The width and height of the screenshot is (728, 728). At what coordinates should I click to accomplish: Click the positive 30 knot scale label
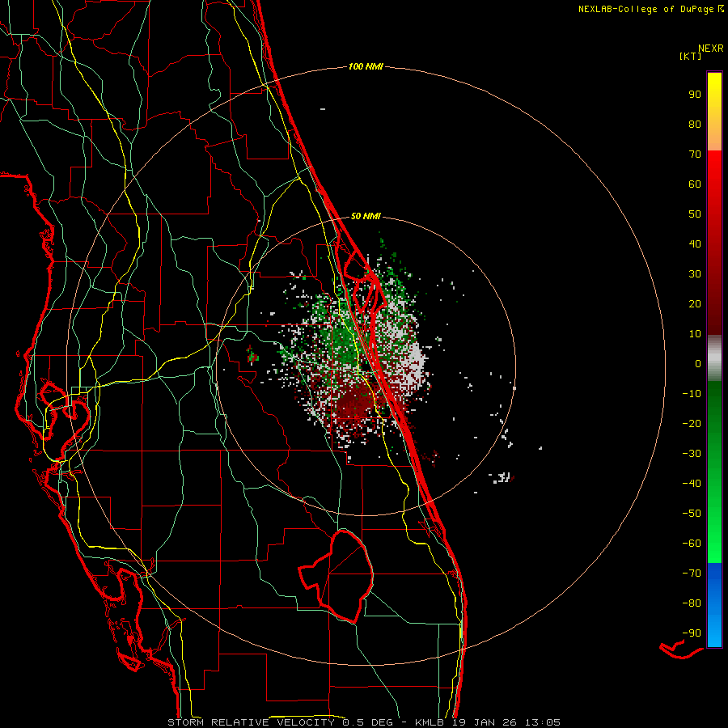(x=695, y=274)
